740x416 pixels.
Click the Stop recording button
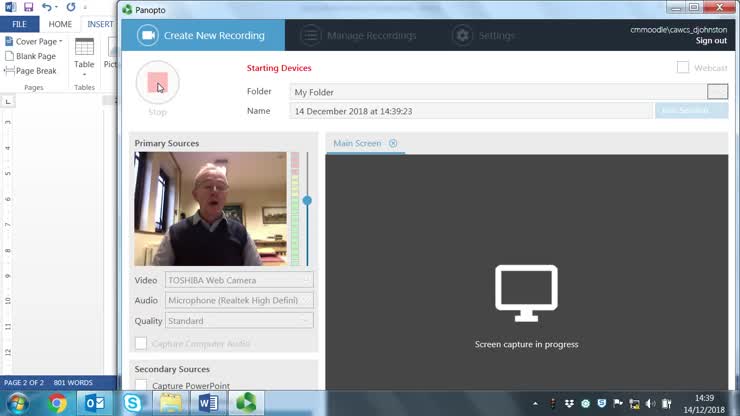(157, 83)
